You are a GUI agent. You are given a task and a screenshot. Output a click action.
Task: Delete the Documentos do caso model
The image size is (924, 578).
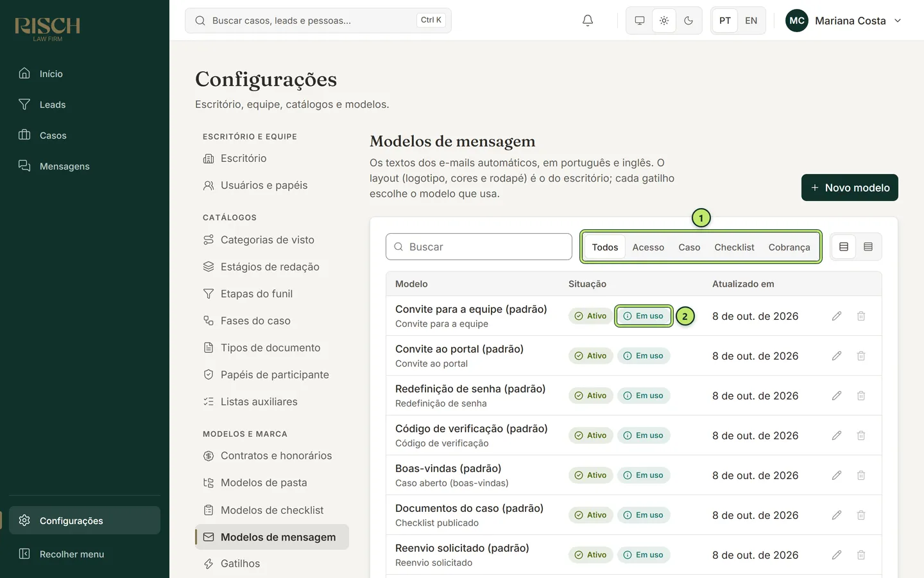click(861, 515)
